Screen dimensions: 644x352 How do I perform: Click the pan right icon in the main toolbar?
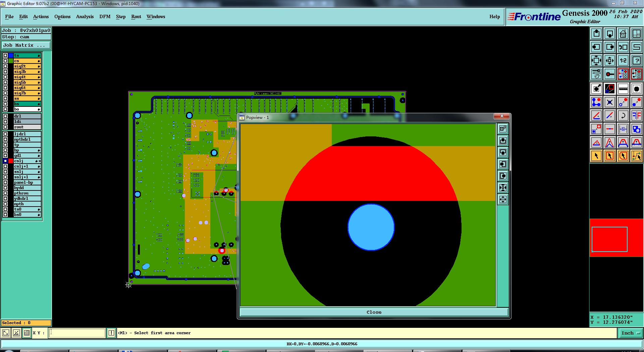(x=610, y=47)
